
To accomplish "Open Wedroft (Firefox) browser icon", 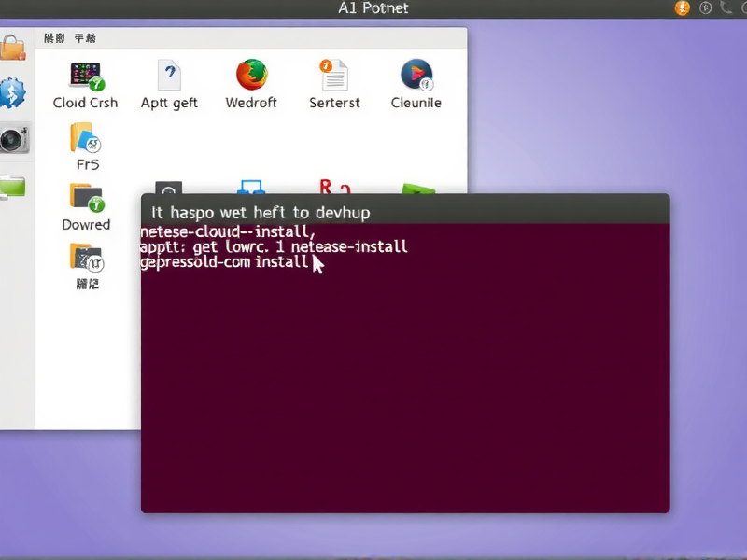I will click(250, 79).
